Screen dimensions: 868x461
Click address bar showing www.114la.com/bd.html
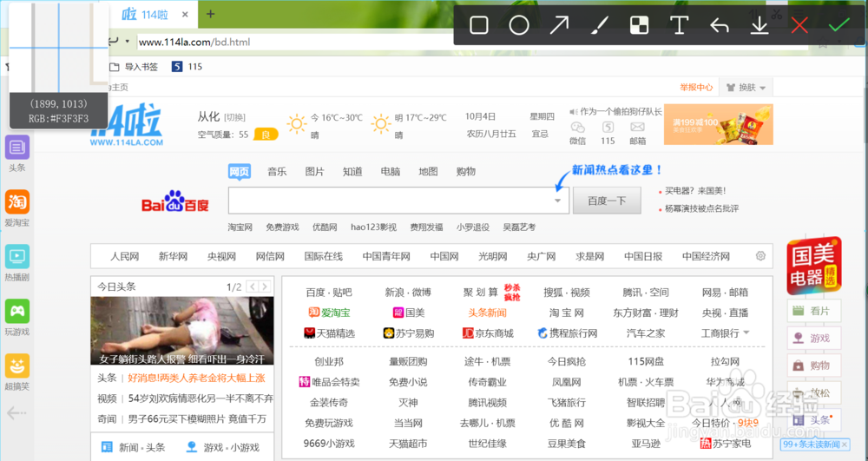point(296,42)
